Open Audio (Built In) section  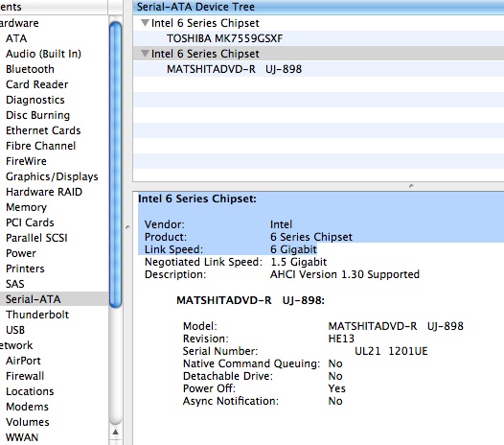coord(43,54)
